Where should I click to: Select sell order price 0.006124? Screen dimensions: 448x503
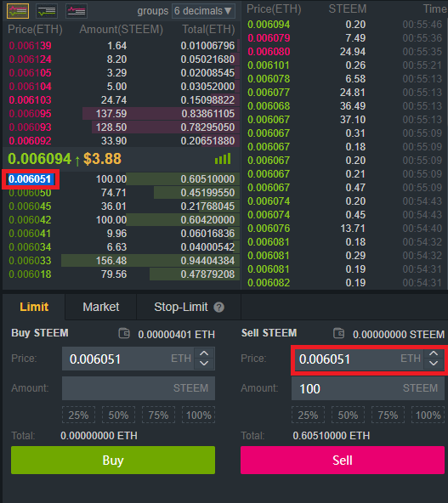coord(30,59)
